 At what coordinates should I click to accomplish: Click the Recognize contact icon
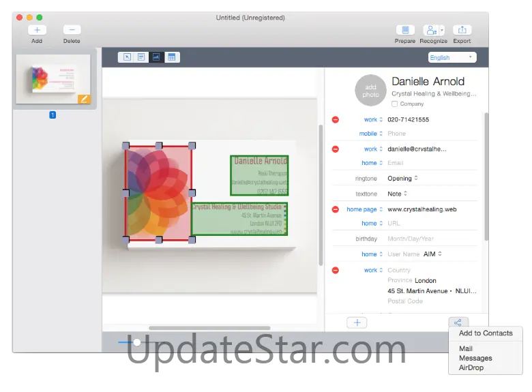coord(431,30)
